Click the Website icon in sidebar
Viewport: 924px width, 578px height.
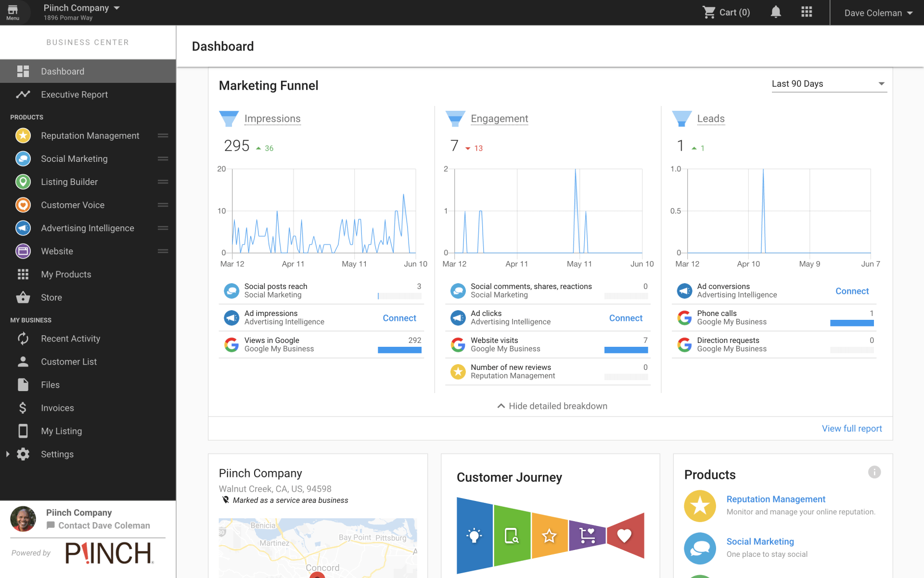(x=23, y=251)
